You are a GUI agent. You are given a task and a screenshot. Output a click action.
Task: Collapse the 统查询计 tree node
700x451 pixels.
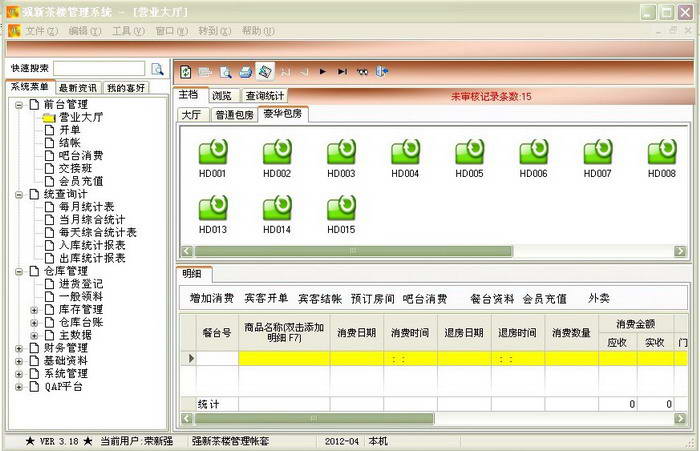click(x=19, y=195)
